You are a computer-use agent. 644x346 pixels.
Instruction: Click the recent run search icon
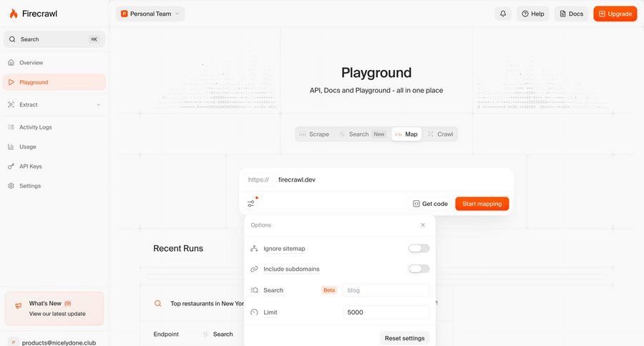[157, 304]
